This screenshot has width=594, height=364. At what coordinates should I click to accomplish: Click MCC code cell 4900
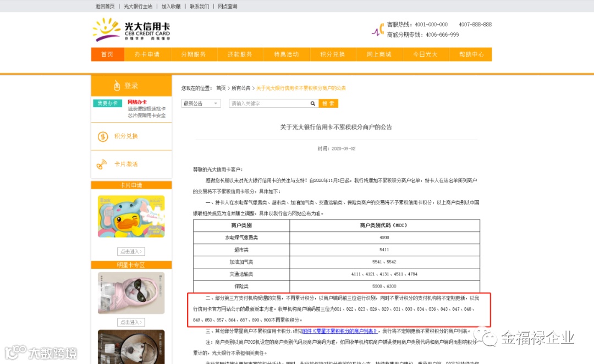[x=384, y=238]
